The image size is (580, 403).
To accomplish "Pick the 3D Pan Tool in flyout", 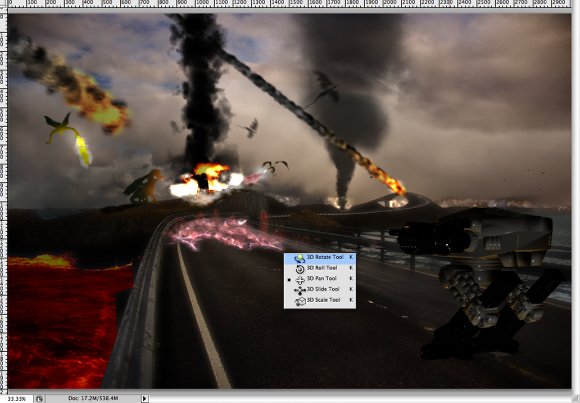I will [320, 279].
